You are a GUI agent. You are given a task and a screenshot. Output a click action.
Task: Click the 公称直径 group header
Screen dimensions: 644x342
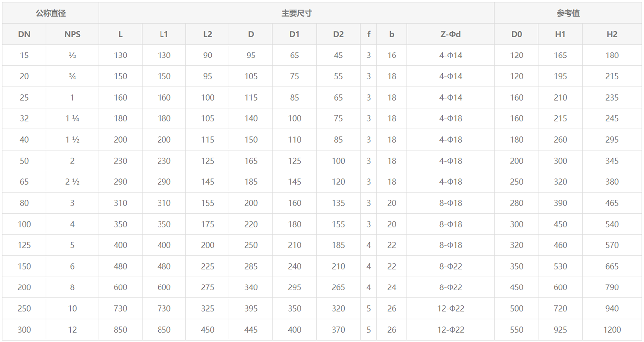pyautogui.click(x=51, y=13)
